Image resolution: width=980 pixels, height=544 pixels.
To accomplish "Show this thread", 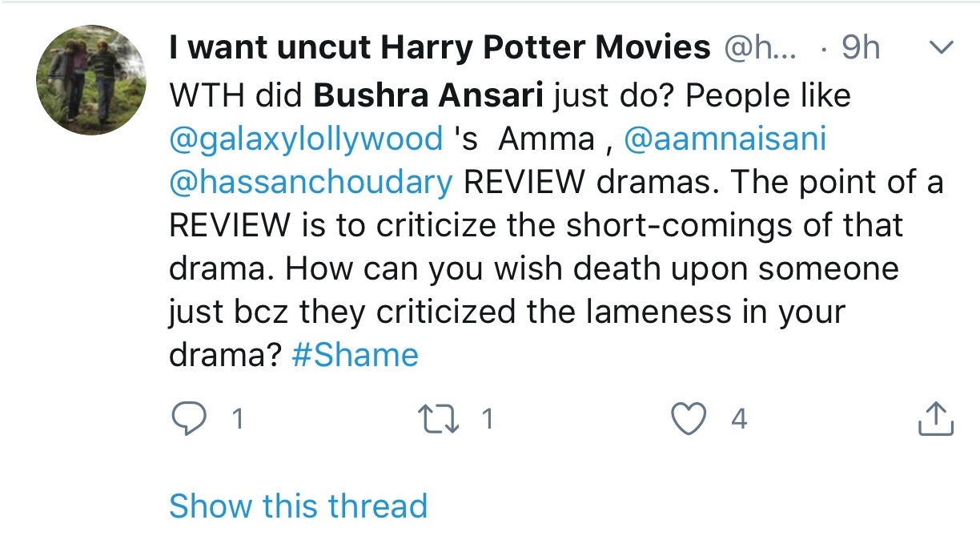I will point(298,506).
